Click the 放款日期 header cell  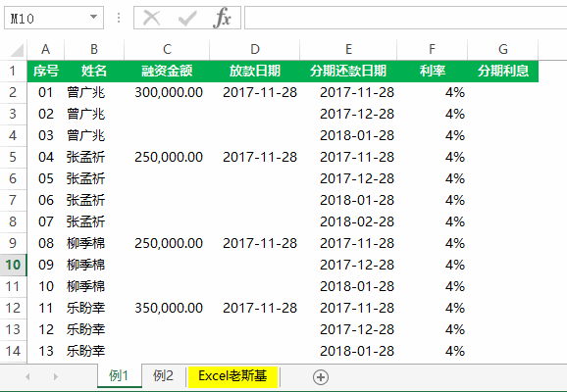[255, 71]
